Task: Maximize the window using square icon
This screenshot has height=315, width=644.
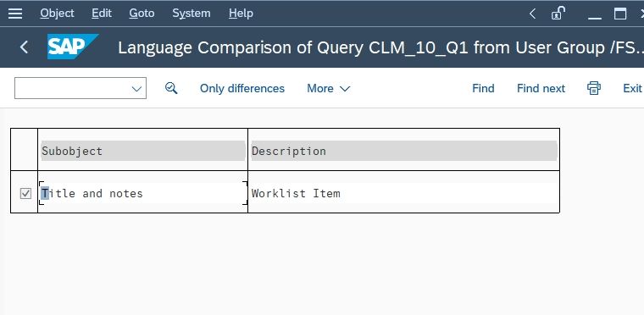Action: click(620, 14)
